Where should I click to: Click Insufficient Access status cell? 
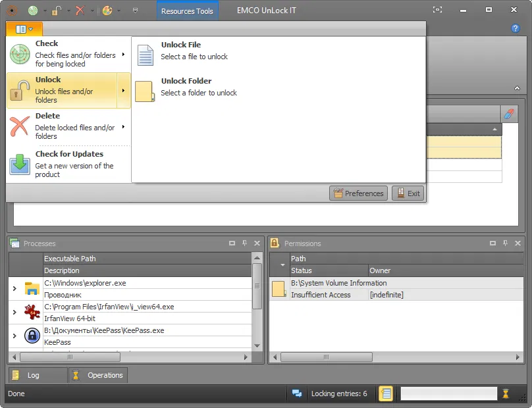[329, 295]
